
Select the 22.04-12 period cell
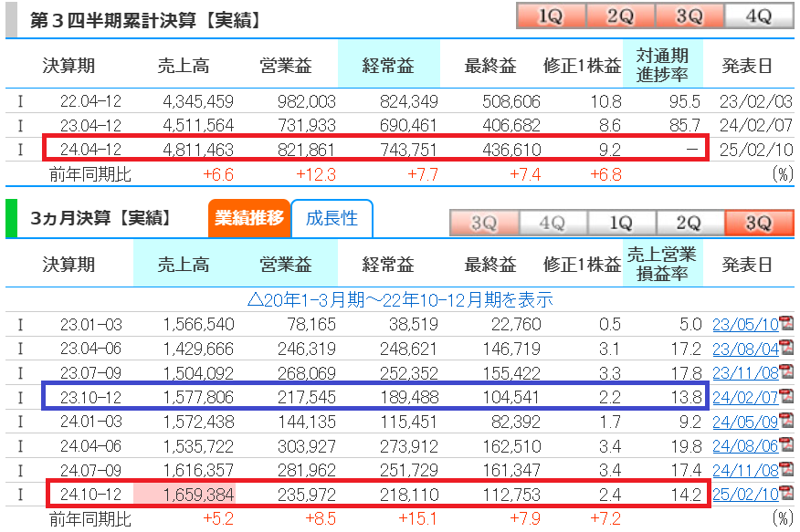90,101
